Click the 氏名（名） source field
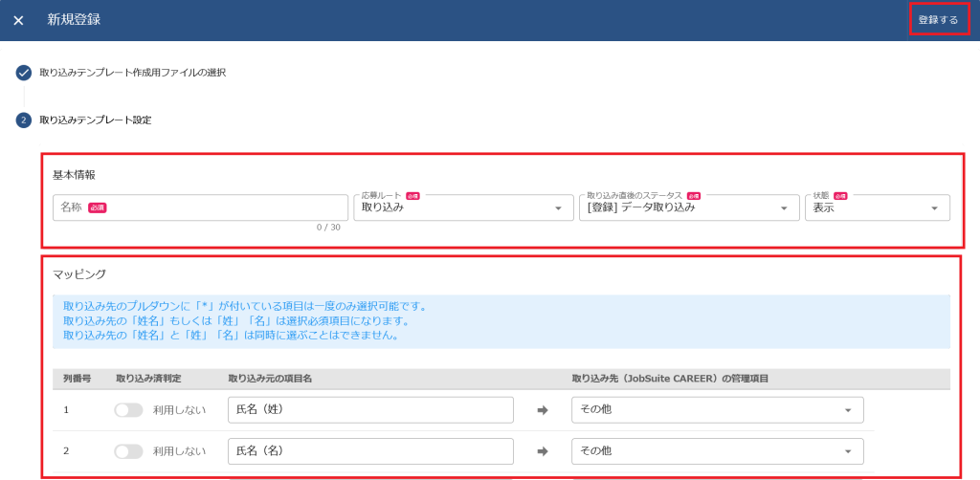This screenshot has width=980, height=480. 370,451
